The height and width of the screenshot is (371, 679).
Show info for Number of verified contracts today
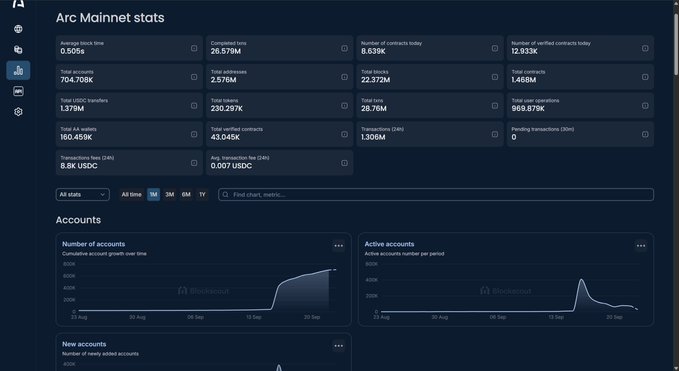pos(645,48)
